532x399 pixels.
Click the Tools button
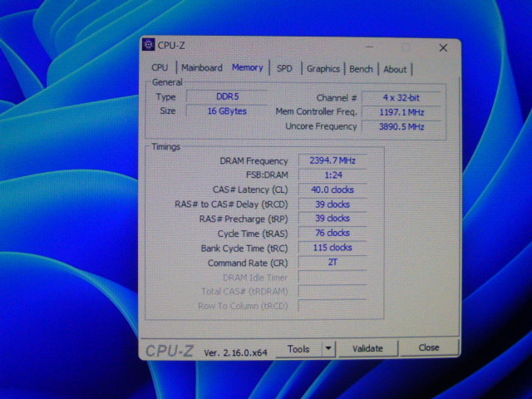tap(298, 349)
